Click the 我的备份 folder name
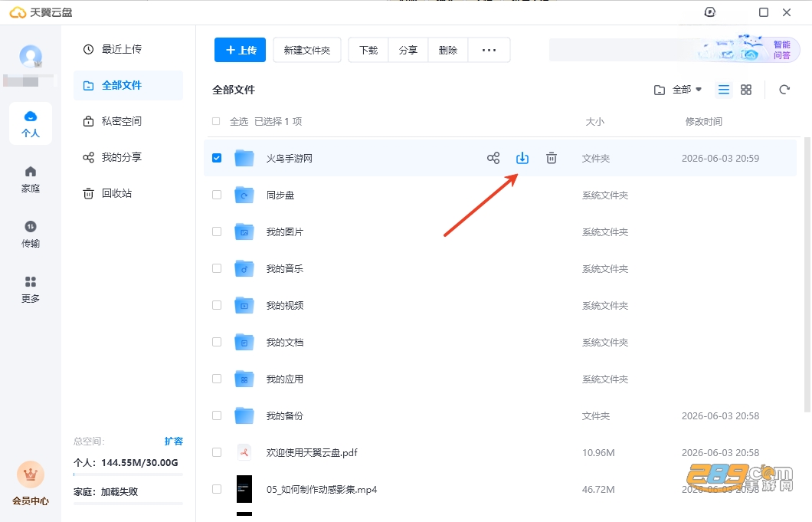Screen dimensions: 812x522 click(284, 415)
